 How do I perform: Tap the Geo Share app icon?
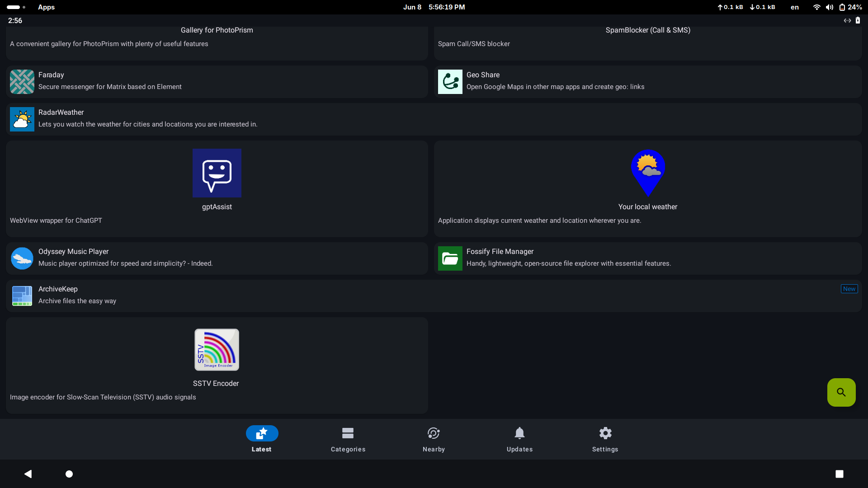point(450,82)
